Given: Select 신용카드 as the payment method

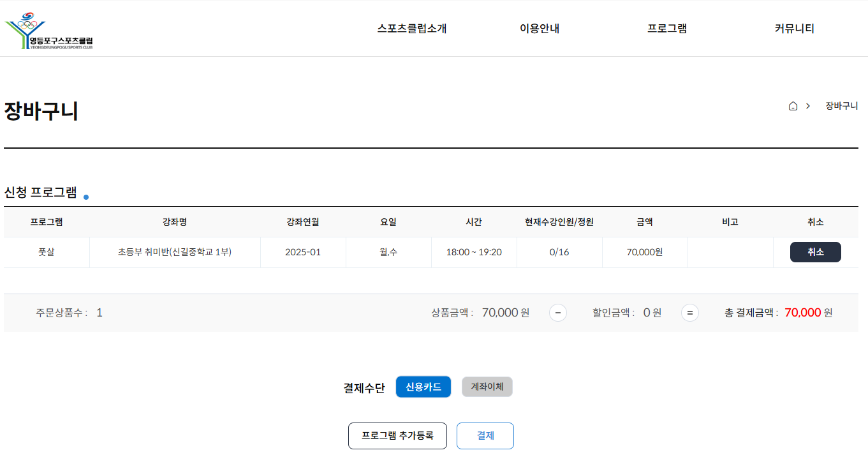Looking at the screenshot, I should [423, 387].
